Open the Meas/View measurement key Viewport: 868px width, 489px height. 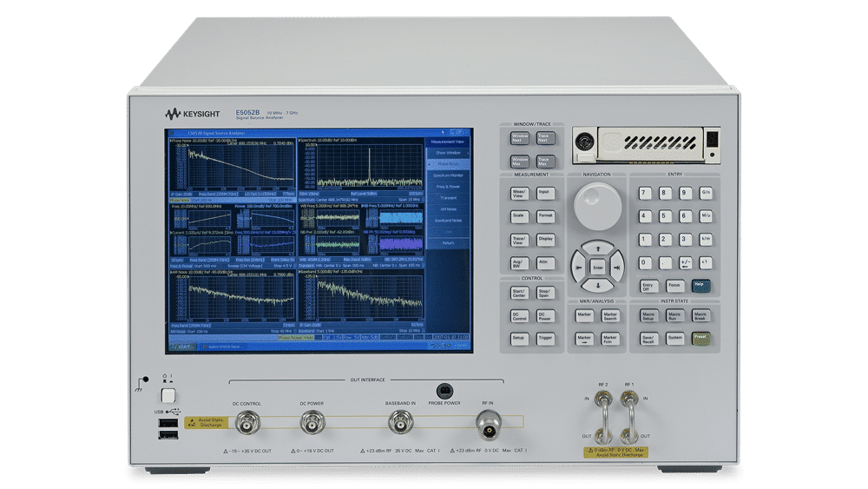coord(519,194)
